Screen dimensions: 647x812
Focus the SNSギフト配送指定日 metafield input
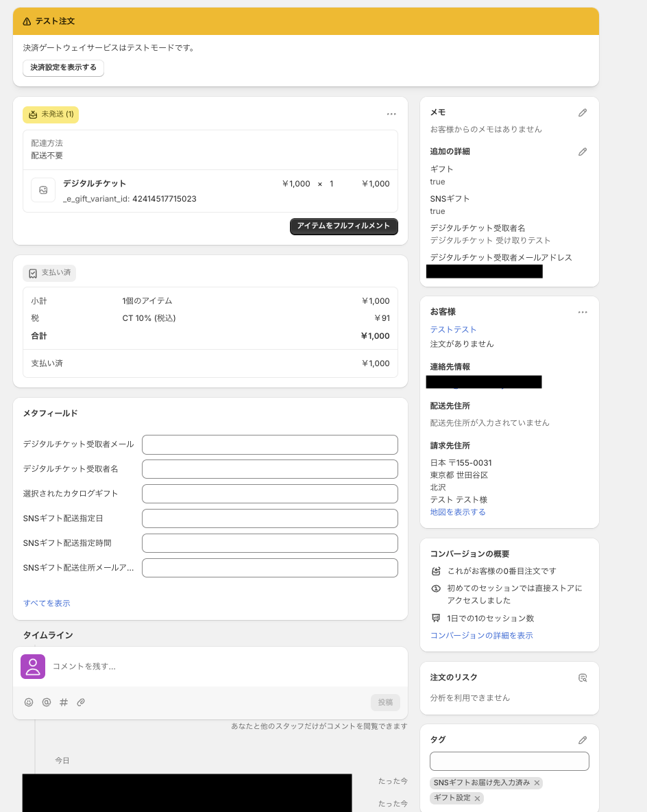point(269,518)
